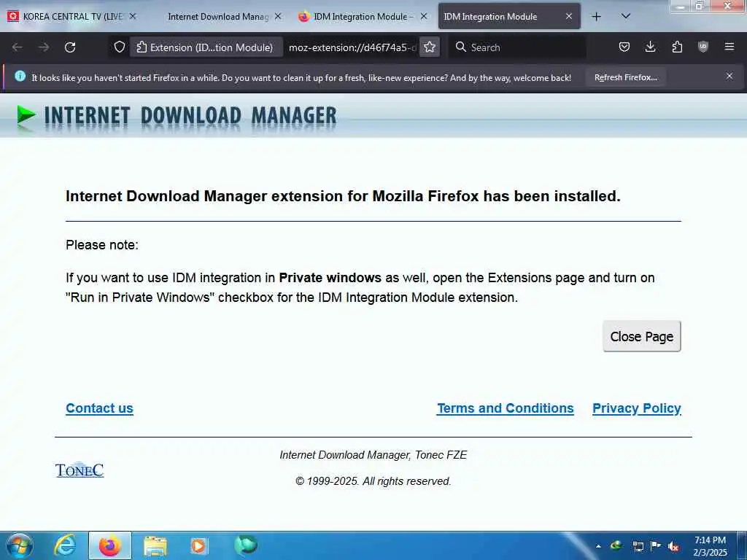The image size is (747, 560).
Task: Click the muted volume speaker icon
Action: pos(673,546)
